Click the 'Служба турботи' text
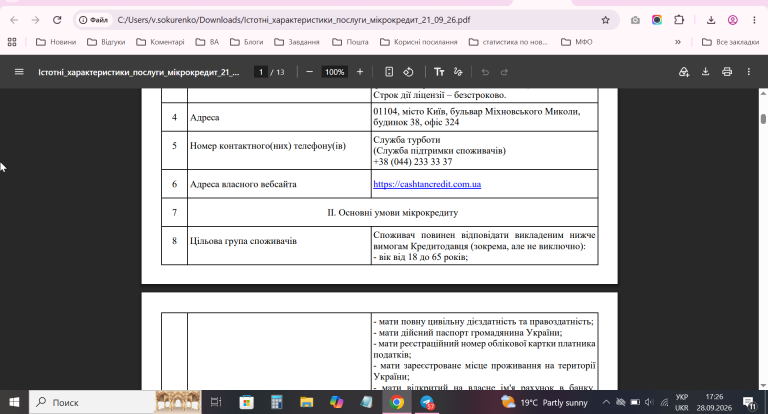 tap(407, 140)
